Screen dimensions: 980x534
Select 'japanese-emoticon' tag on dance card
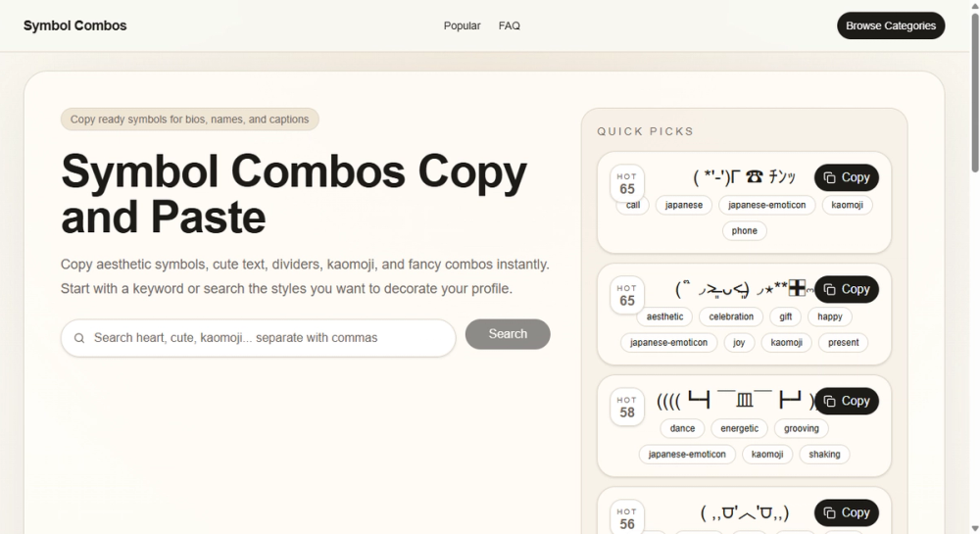[x=687, y=454]
